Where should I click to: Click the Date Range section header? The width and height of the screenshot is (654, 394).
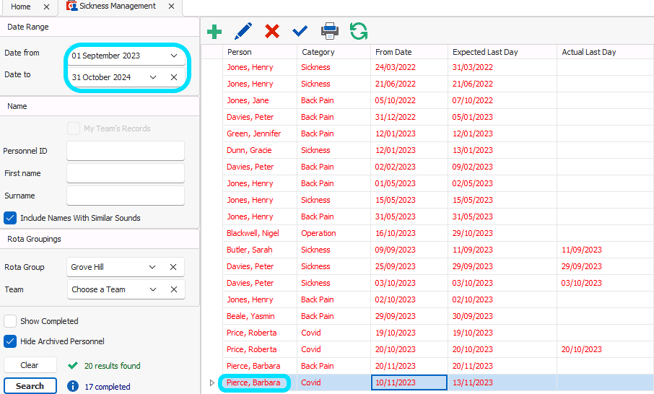pyautogui.click(x=100, y=27)
